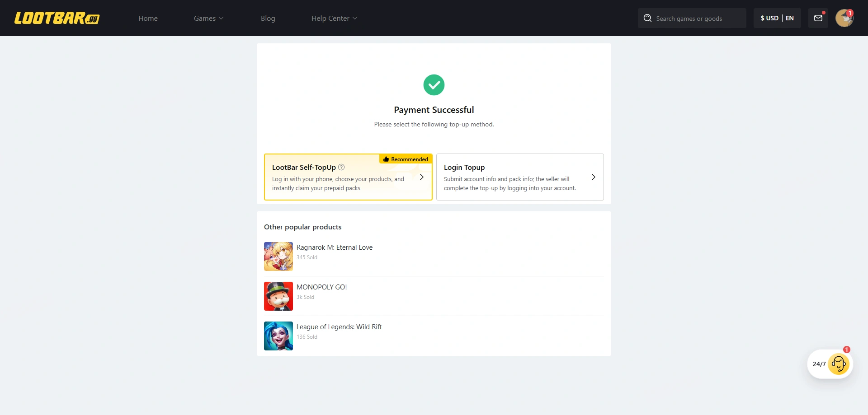Open Ragnarok M: Eternal Love product link
The width and height of the screenshot is (868, 415).
coord(335,247)
